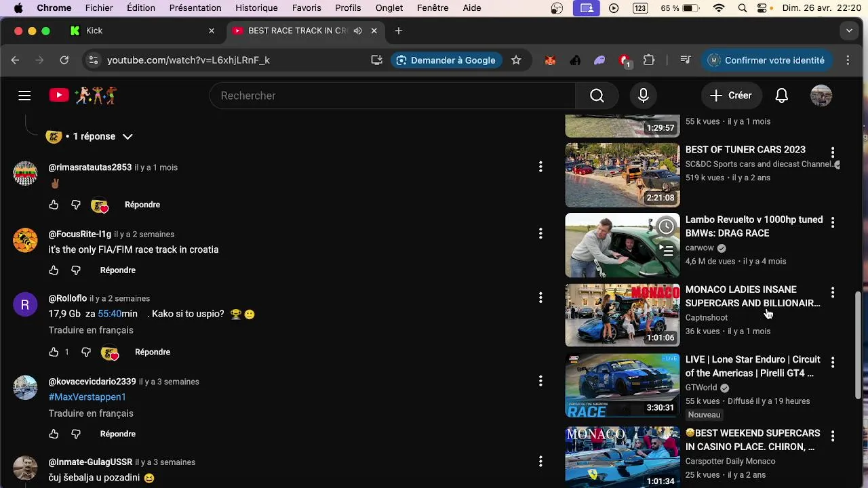
Task: Open the YouTube guide hamburger menu
Action: click(x=24, y=96)
